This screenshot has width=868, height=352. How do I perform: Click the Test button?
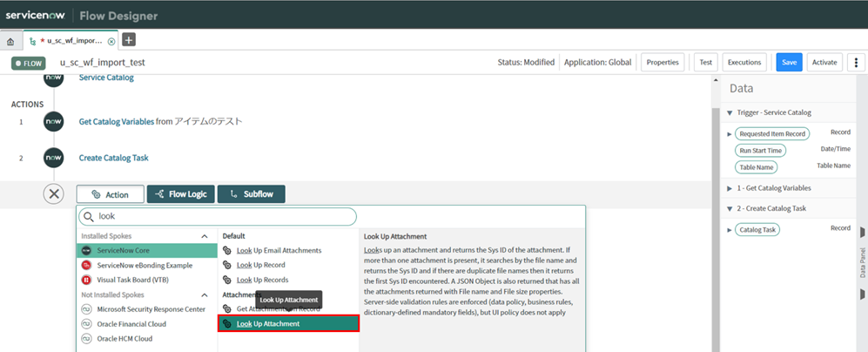click(x=706, y=63)
